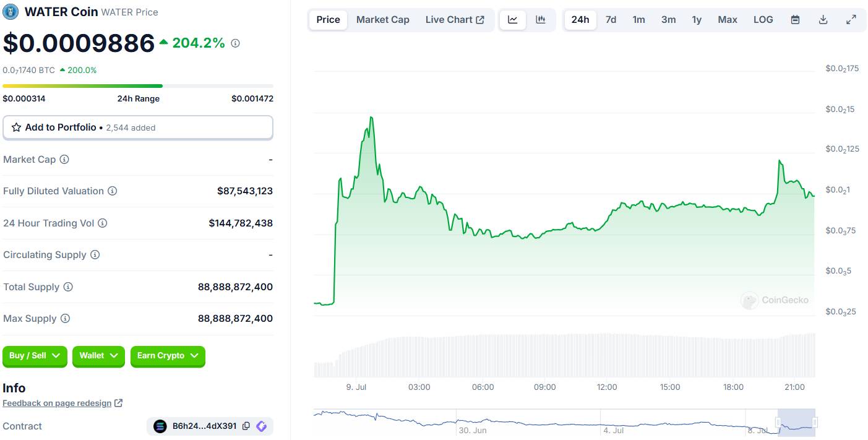Click the WATER Coin logo icon
The image size is (868, 440).
pos(11,11)
